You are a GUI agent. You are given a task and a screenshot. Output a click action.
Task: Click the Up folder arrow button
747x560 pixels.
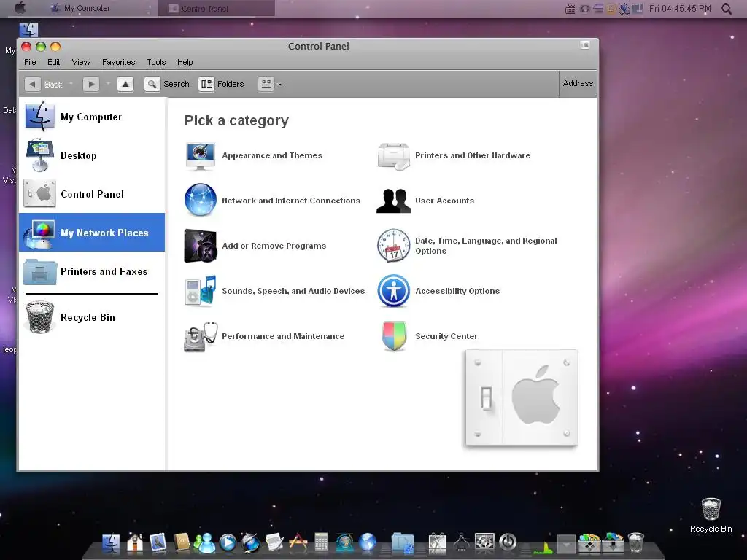125,85
